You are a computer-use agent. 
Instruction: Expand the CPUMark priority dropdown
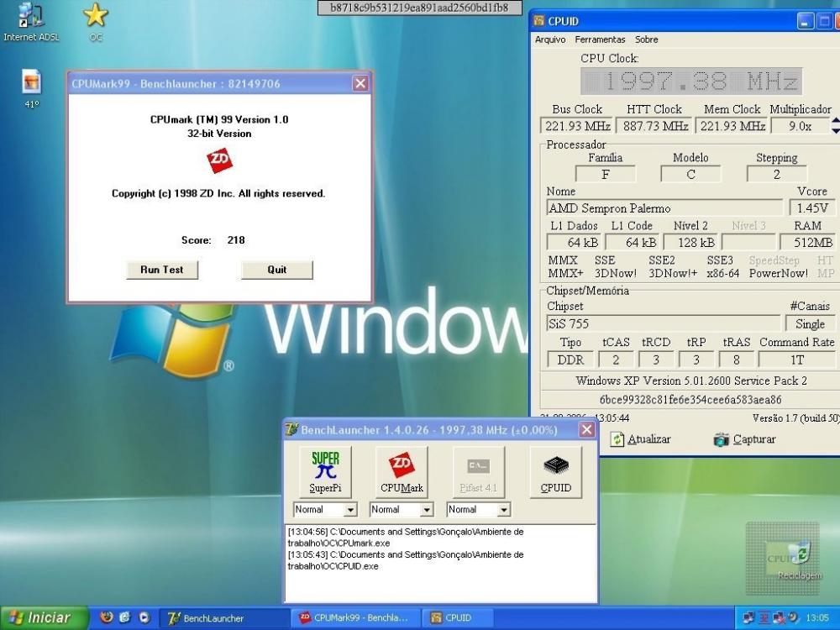coord(427,510)
